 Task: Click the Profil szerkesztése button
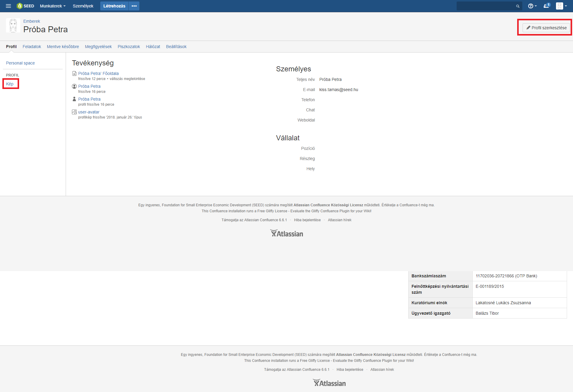click(x=546, y=28)
